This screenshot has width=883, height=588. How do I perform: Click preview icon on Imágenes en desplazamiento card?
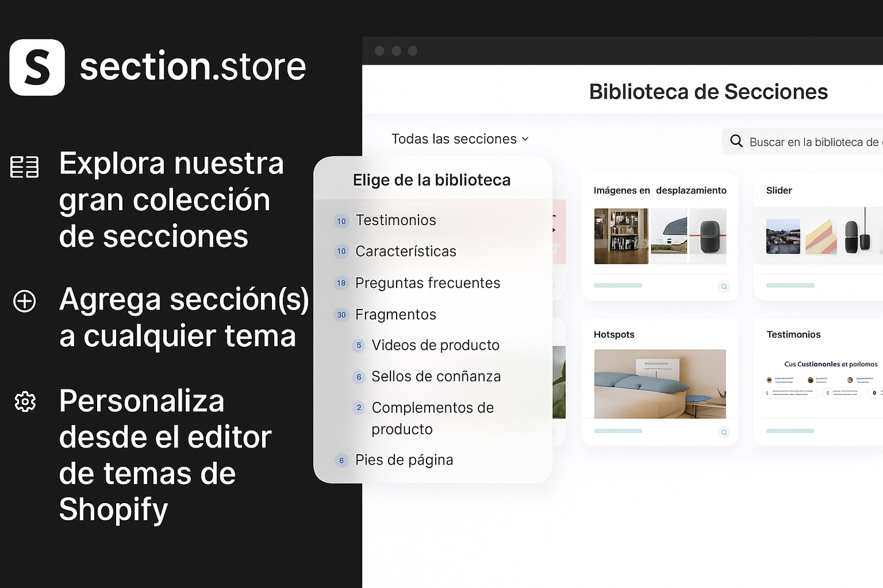coord(724,286)
